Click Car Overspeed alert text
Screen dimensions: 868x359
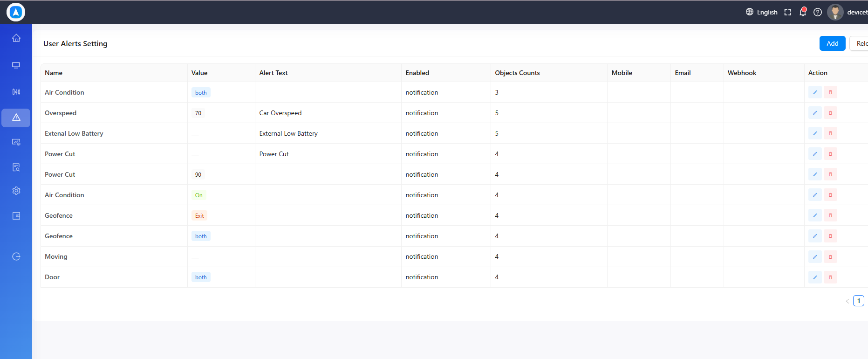point(280,113)
